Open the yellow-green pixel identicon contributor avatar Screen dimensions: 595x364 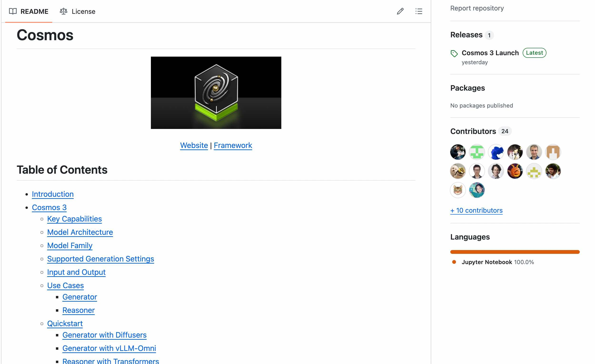coord(534,171)
